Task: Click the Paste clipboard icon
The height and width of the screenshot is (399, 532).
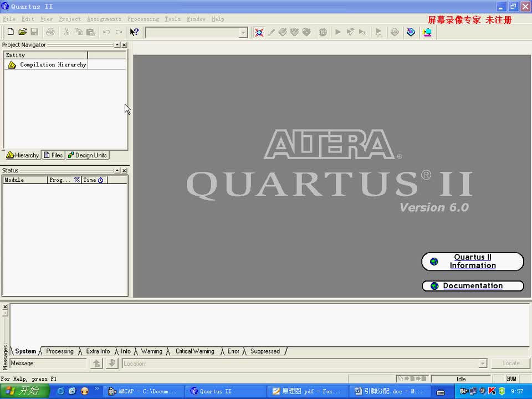Action: pyautogui.click(x=90, y=32)
